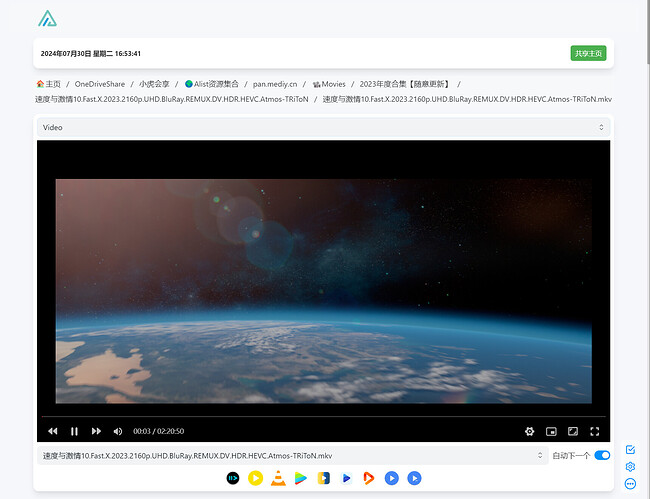
Task: Click the video frame showing Earth
Action: click(323, 291)
